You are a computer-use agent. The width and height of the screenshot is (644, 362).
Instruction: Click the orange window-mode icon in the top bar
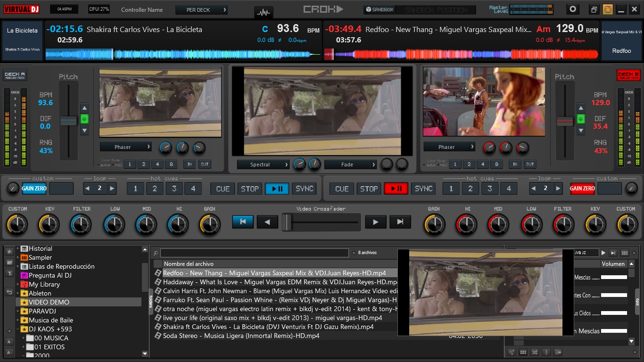pos(608,9)
